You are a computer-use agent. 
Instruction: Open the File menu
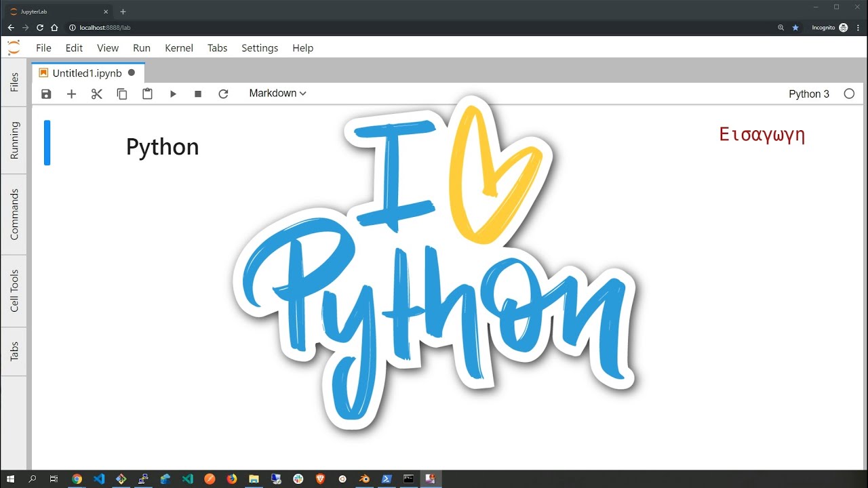coord(43,48)
